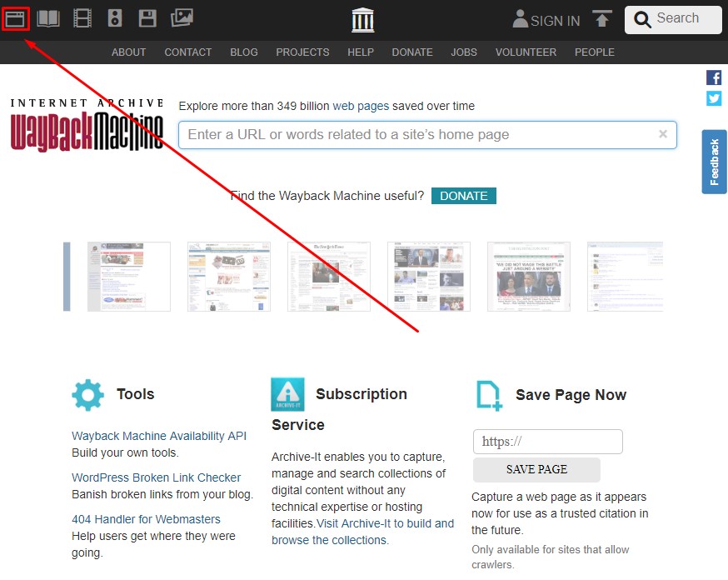Click the Upload arrow icon
Viewport: 728px width, 580px height.
point(602,18)
